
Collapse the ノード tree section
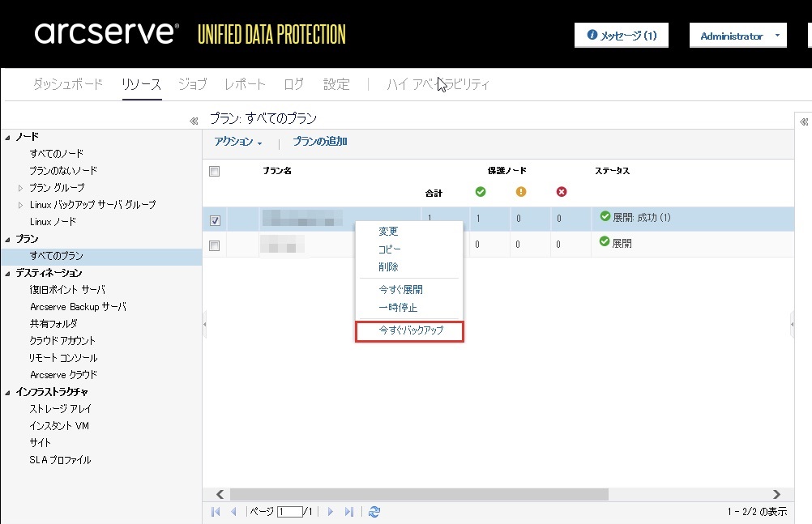[8, 138]
